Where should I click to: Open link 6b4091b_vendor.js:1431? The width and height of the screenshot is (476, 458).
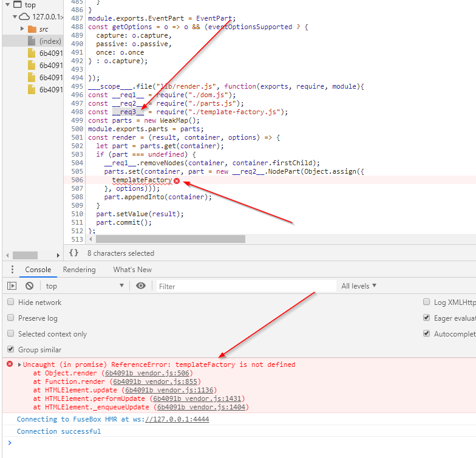point(197,398)
